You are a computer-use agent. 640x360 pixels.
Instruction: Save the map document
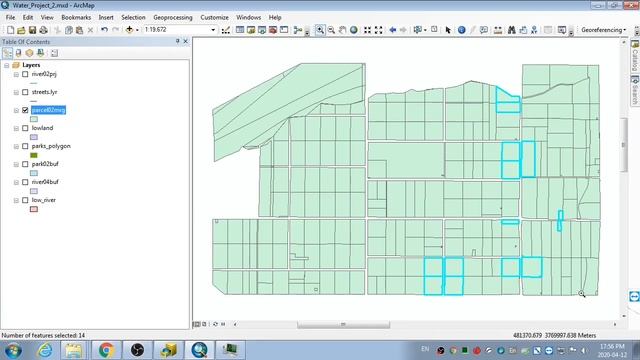[32, 30]
